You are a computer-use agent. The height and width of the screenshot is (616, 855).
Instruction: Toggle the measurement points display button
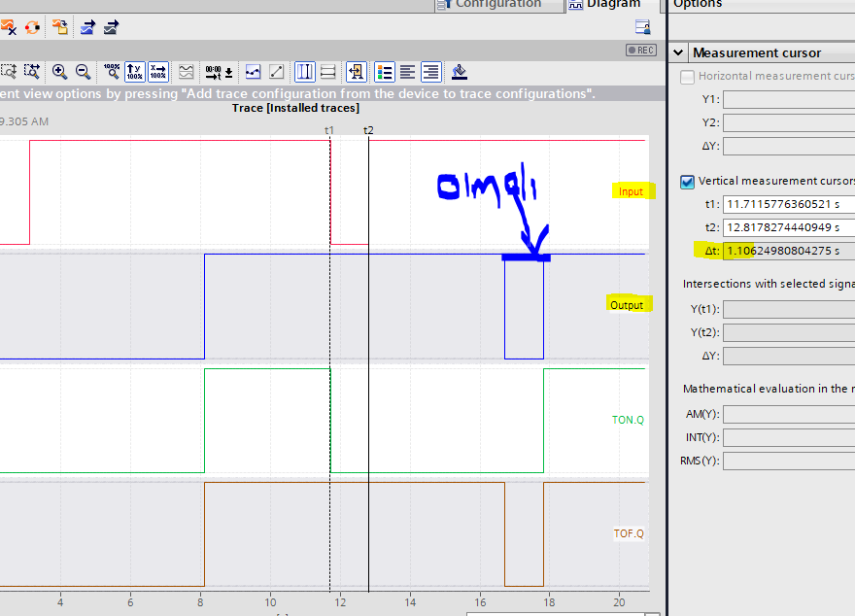point(253,71)
